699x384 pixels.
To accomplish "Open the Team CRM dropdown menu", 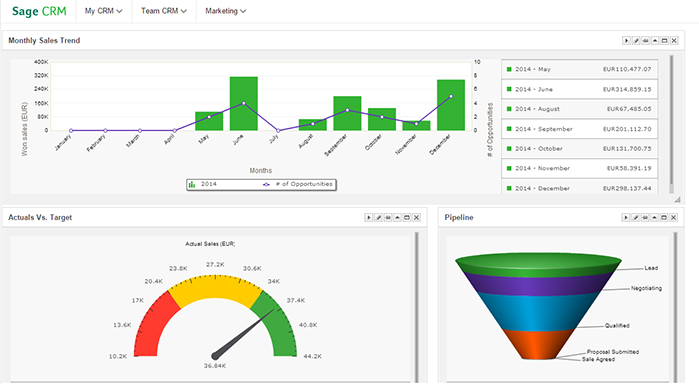I will pyautogui.click(x=164, y=11).
